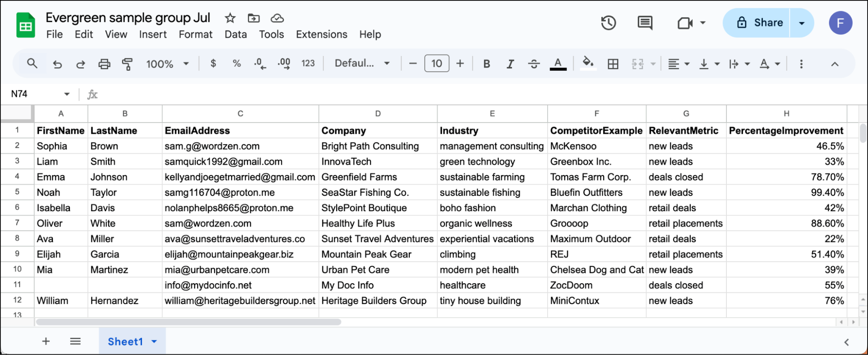The width and height of the screenshot is (868, 355).
Task: Toggle bold formatting
Action: (487, 64)
